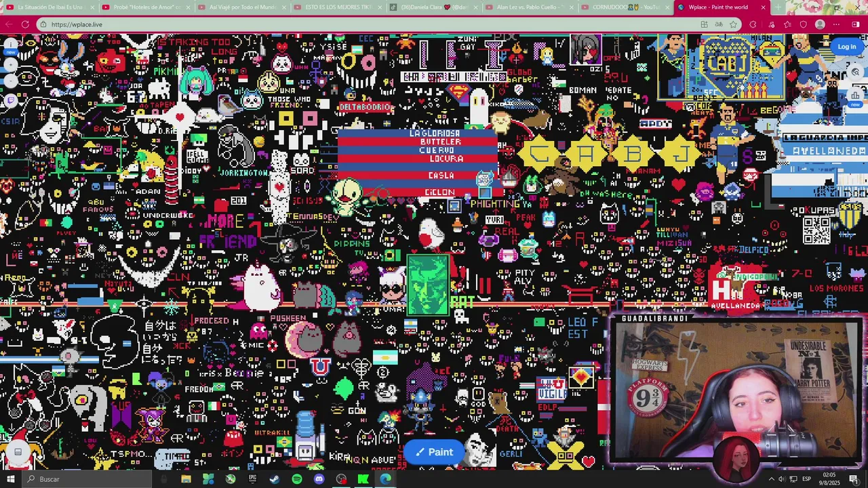Open the volume control in system tray
This screenshot has height=488, width=868.
click(782, 479)
